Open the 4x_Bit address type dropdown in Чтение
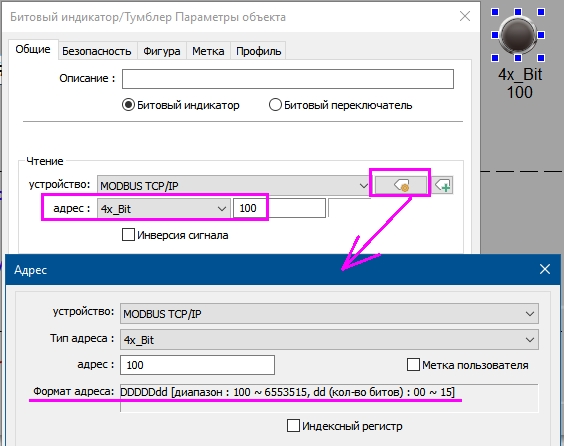This screenshot has height=446, width=564. point(164,209)
